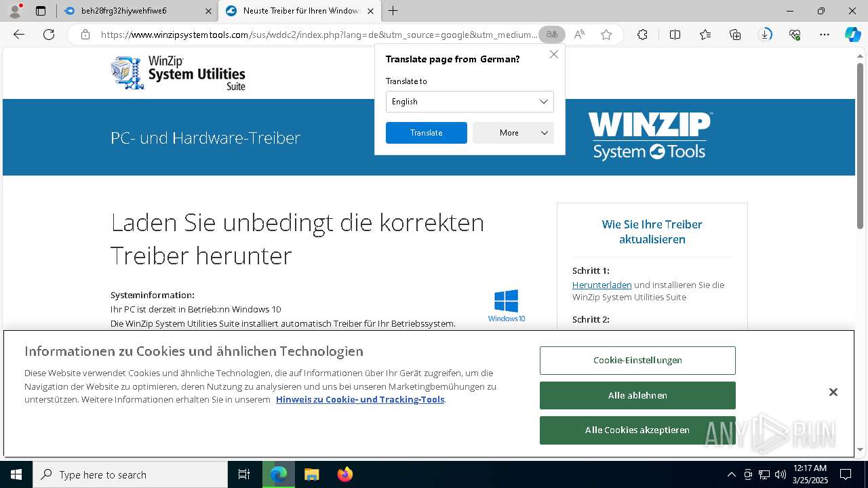Click the Herunterladen link in Schritt 1

click(x=602, y=285)
